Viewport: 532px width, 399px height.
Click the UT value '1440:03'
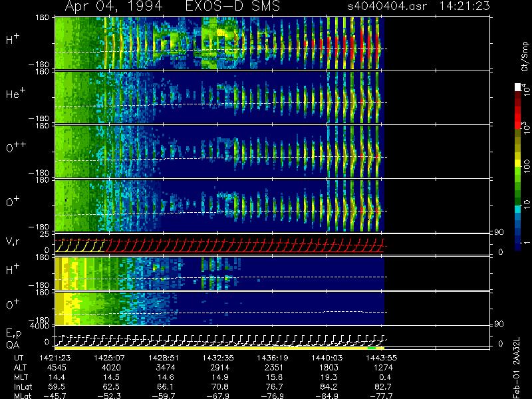[327, 358]
